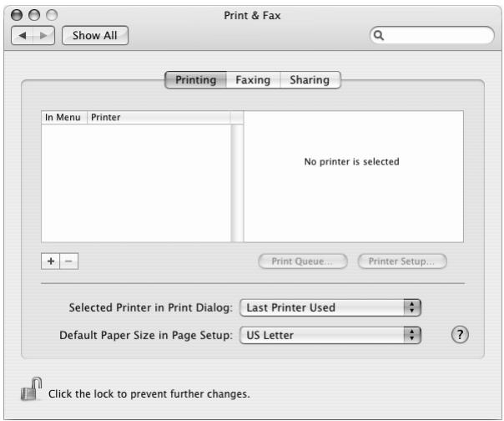This screenshot has width=504, height=421.
Task: Click the In Menu column header
Action: tap(63, 118)
